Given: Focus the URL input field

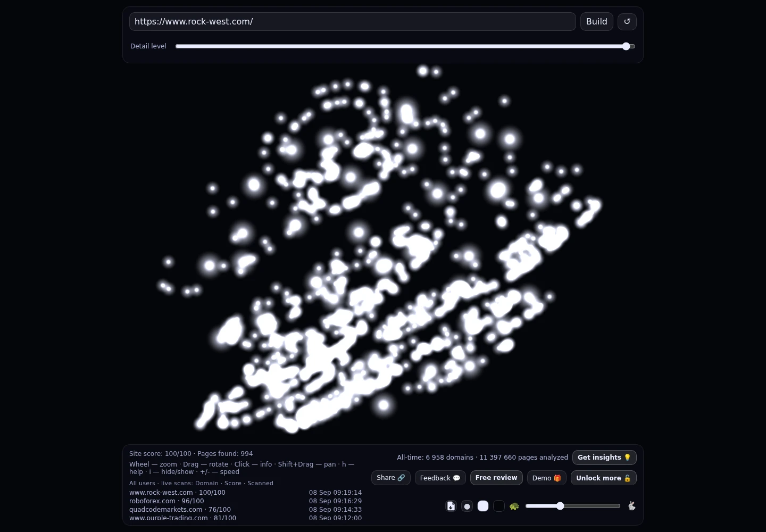Looking at the screenshot, I should pos(353,22).
